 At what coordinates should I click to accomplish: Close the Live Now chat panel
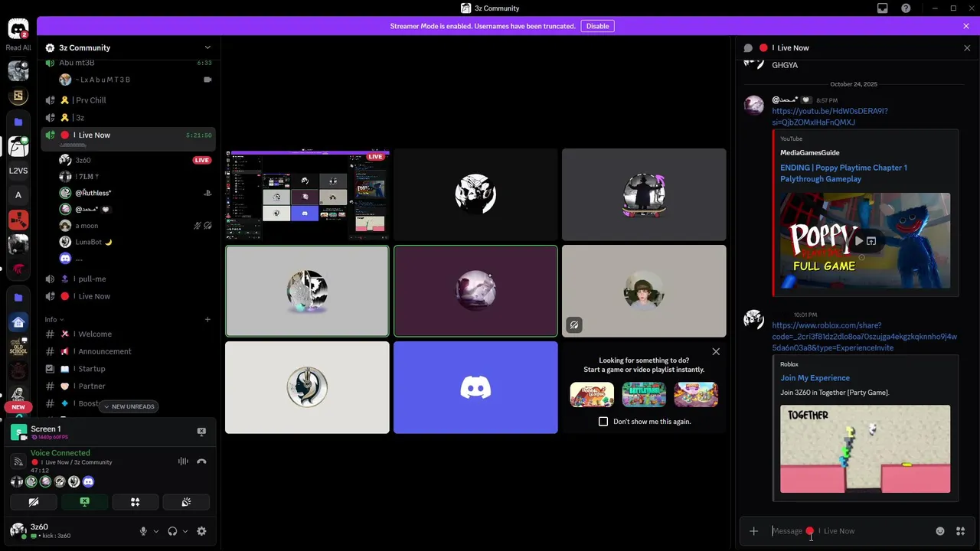point(967,47)
